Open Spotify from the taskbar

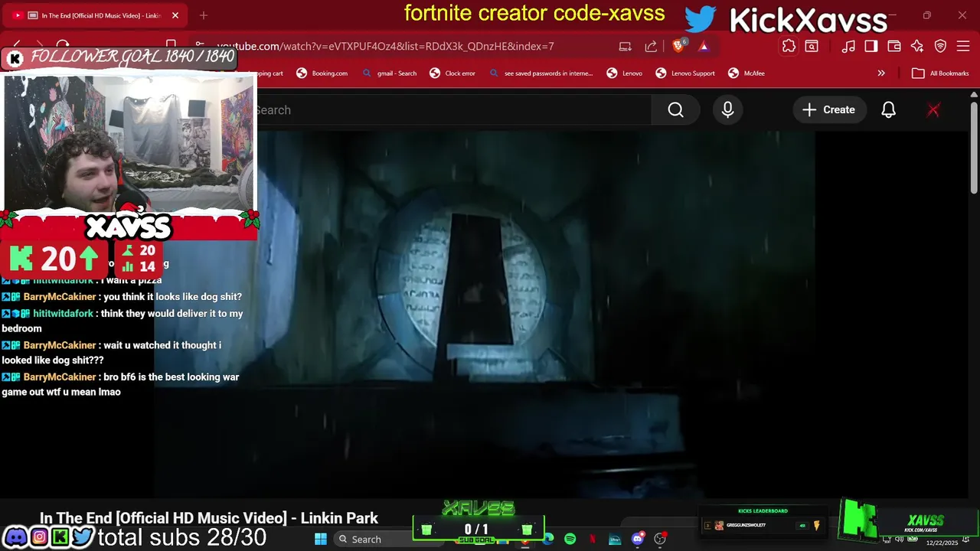coord(570,540)
